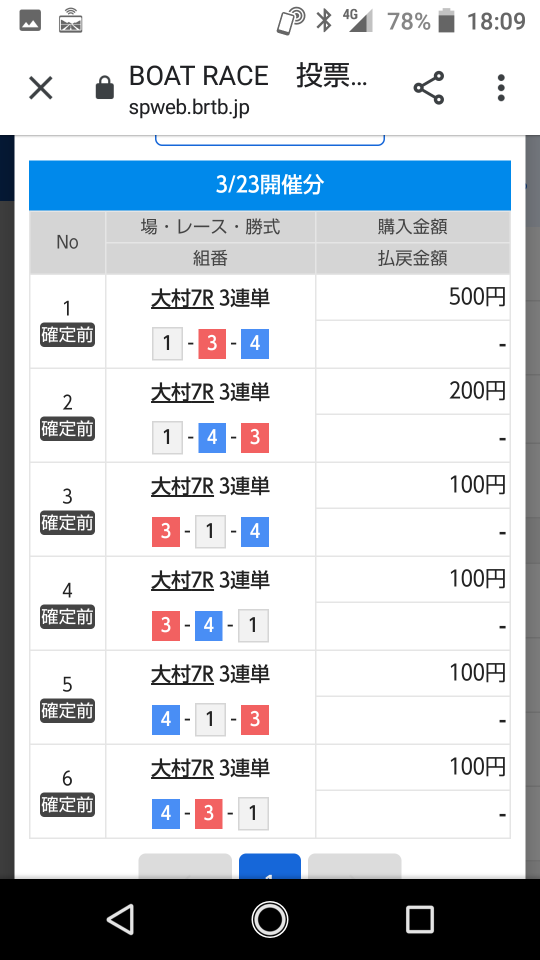Viewport: 540px width, 960px height.
Task: Close the browser tab with X icon
Action: coord(41,88)
